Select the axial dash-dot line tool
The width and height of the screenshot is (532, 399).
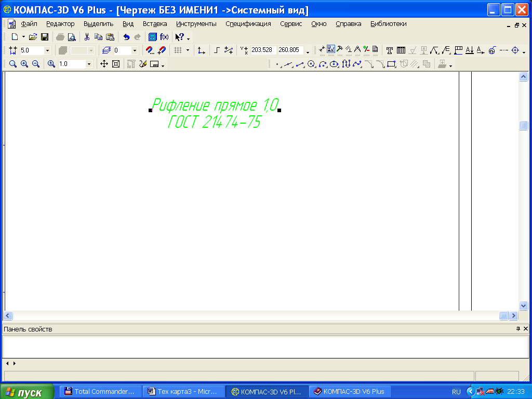click(504, 50)
